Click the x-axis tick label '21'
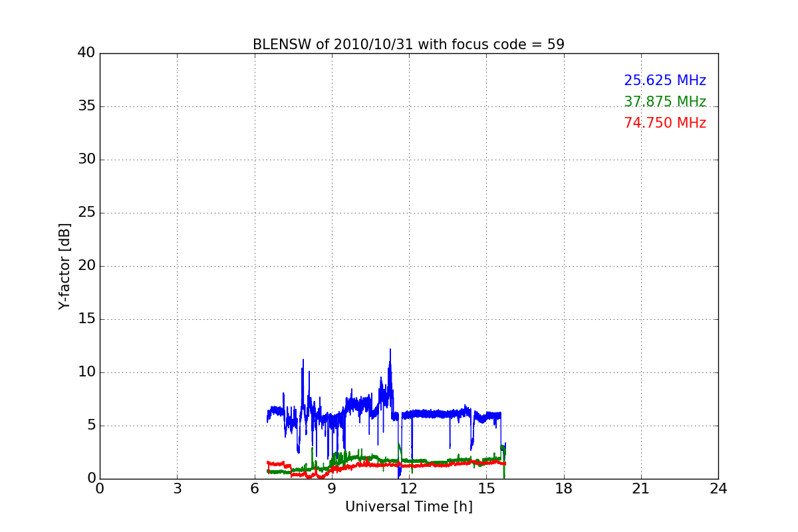Screen dimensions: 798x532 tap(641, 489)
